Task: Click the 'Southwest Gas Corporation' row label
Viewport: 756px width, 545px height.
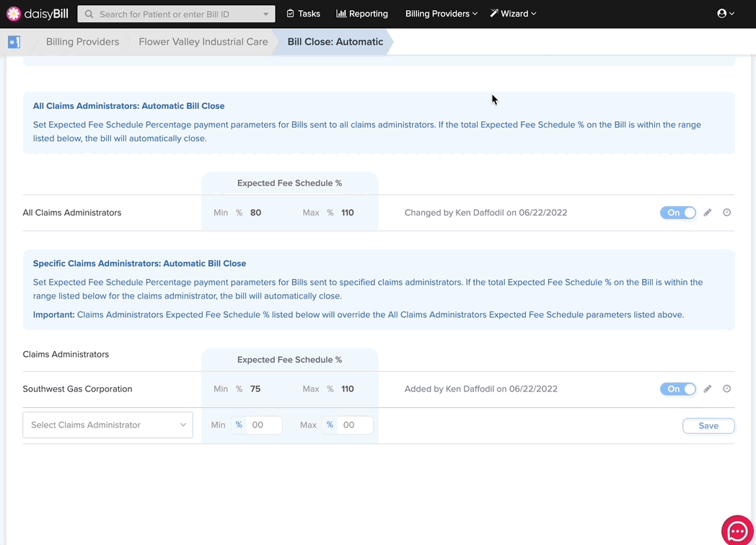Action: 77,389
